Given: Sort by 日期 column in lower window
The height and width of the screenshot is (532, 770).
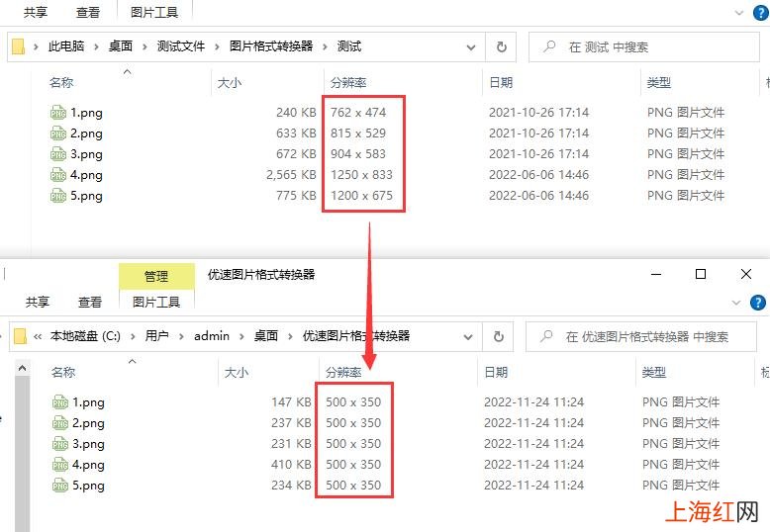Looking at the screenshot, I should (496, 373).
